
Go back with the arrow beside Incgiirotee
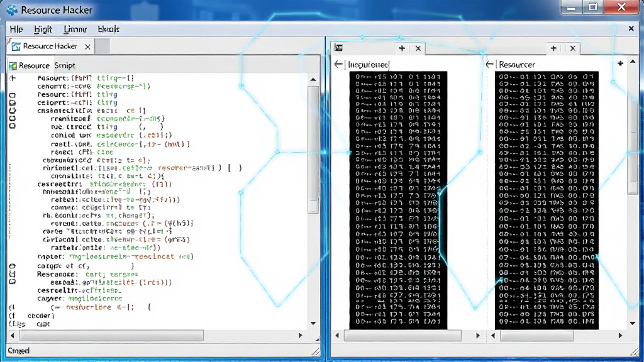338,65
